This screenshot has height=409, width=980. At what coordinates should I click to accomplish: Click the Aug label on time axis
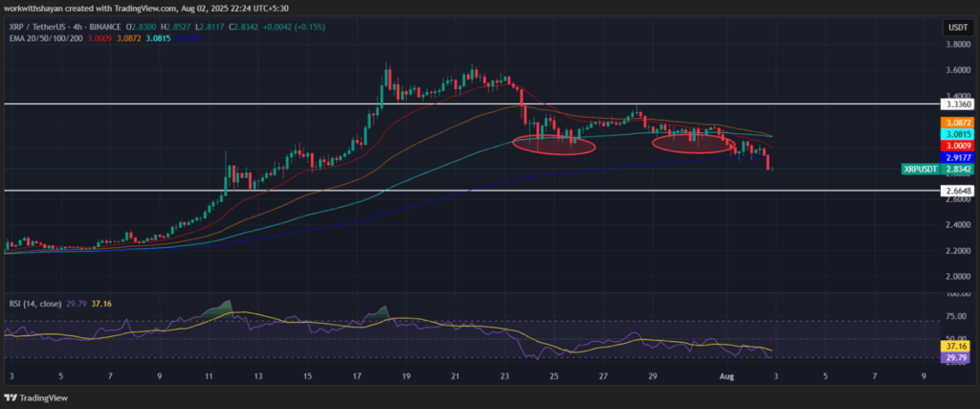(x=725, y=377)
